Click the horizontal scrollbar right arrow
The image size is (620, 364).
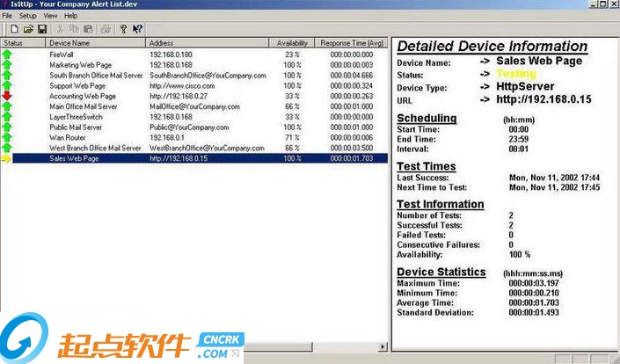[x=383, y=346]
